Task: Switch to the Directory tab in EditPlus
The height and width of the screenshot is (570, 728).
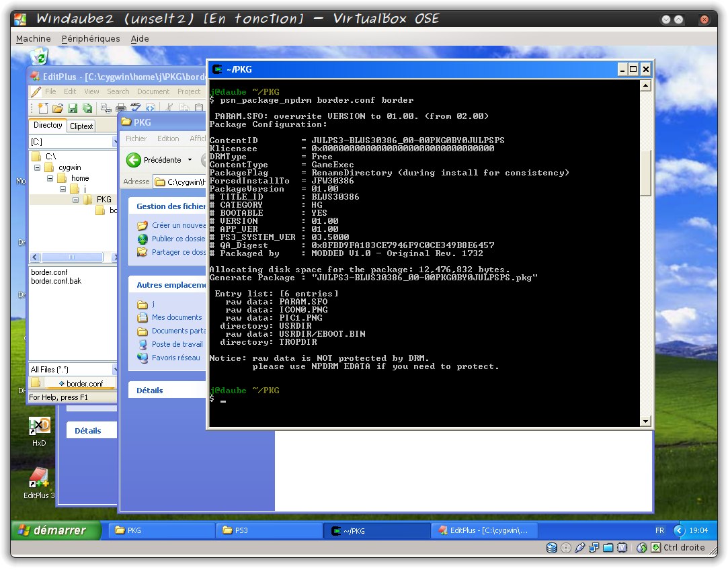Action: (x=48, y=125)
